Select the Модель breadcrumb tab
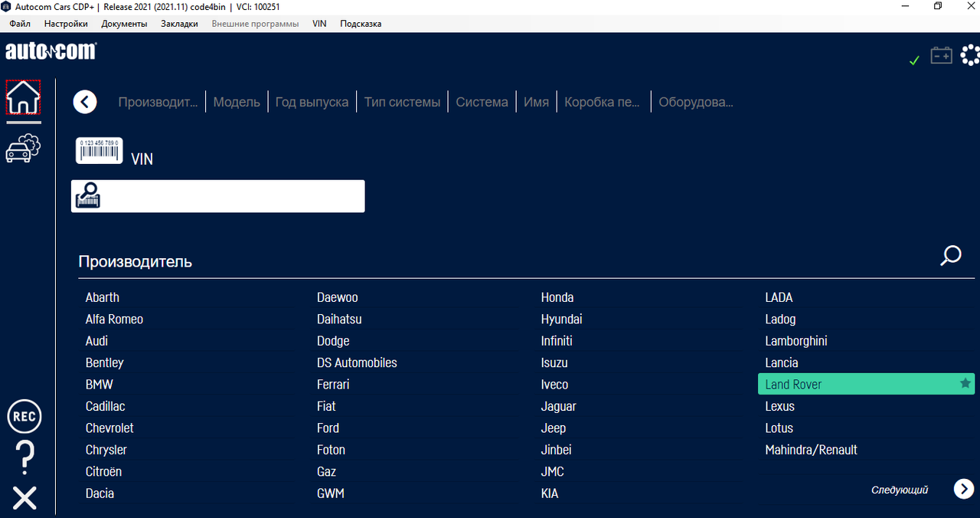The height and width of the screenshot is (518, 980). pos(237,102)
